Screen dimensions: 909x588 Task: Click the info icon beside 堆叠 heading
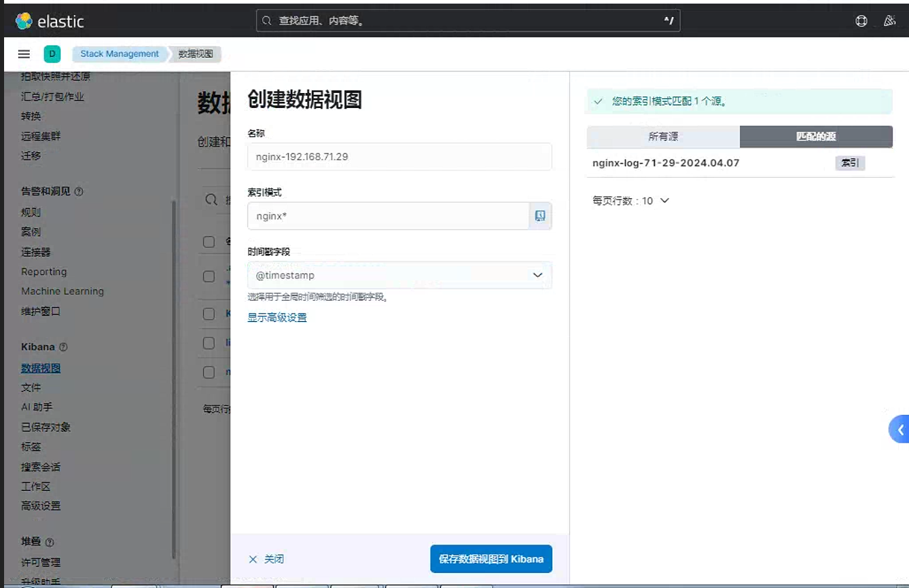tap(50, 543)
